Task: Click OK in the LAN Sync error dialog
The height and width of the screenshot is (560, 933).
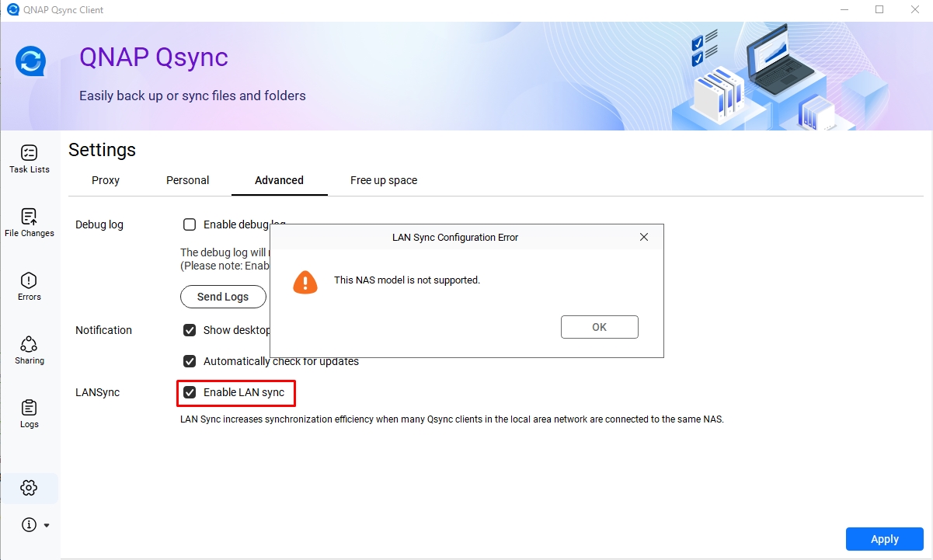Action: pos(600,327)
